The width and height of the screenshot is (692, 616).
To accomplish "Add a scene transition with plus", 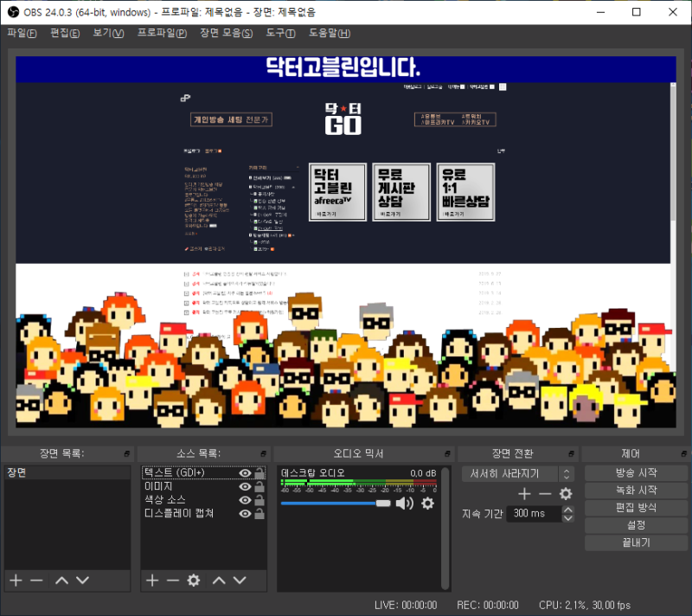I will [524, 494].
